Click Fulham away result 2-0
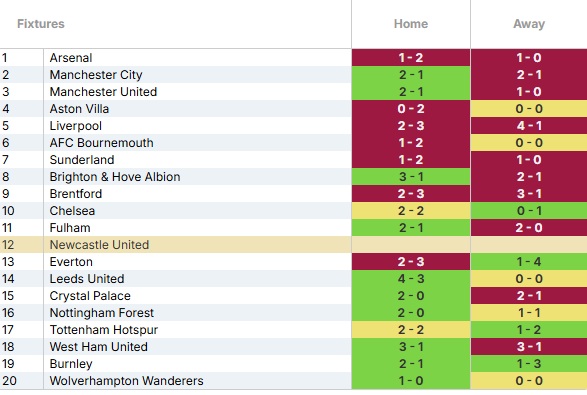Screen dimensions: 587x395 pyautogui.click(x=529, y=228)
